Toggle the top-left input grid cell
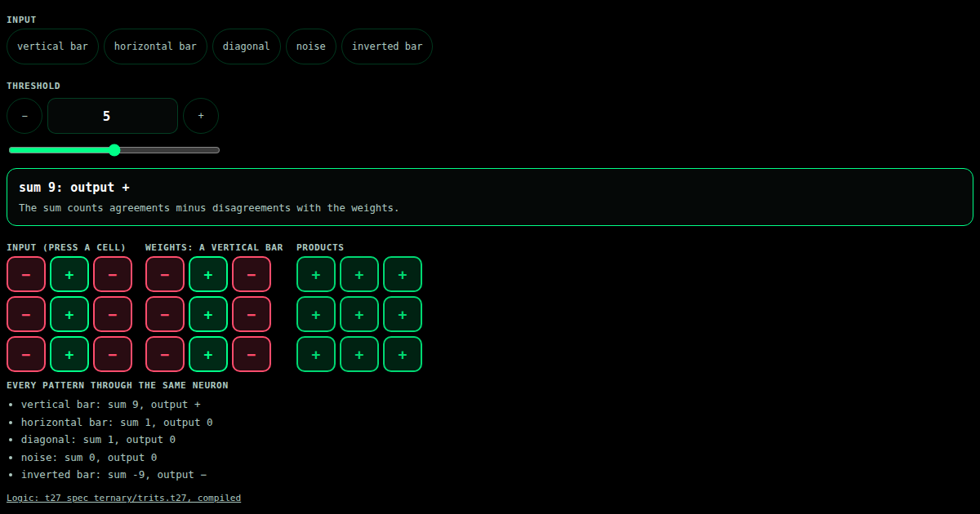Image resolution: width=980 pixels, height=514 pixels. coord(26,274)
